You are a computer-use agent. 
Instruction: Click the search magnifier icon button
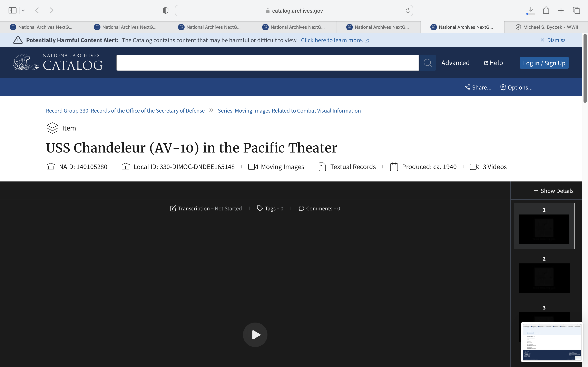point(427,63)
